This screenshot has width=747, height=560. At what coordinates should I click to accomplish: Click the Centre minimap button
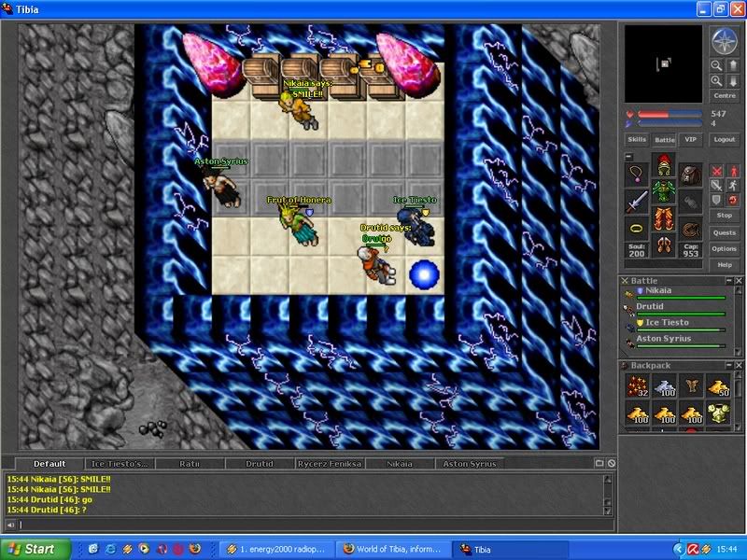(725, 96)
